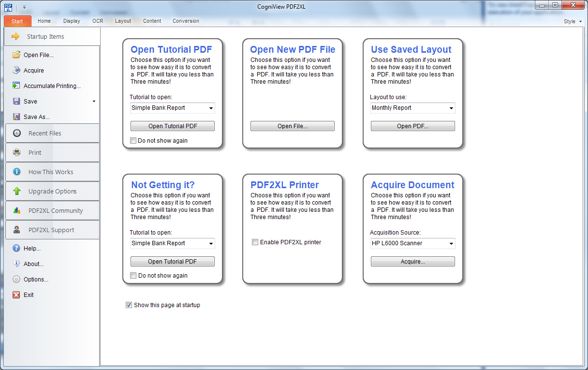Click the About info icon
588x370 pixels.
tap(16, 264)
